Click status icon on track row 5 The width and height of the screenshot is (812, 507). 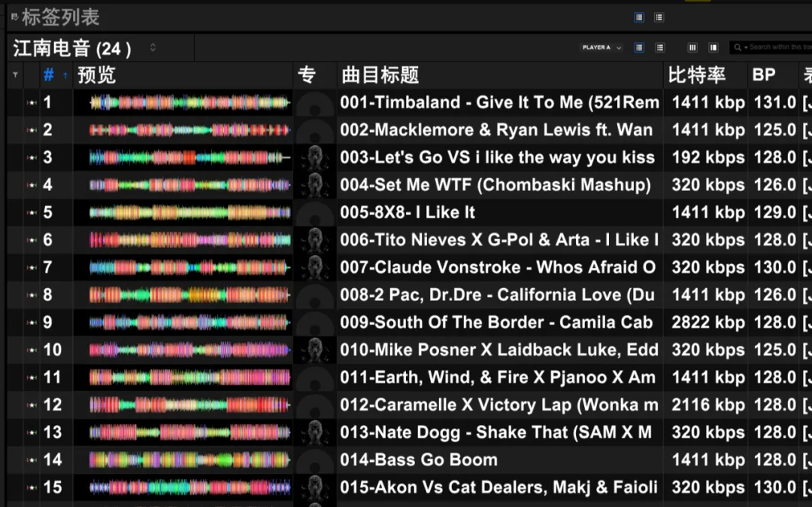32,212
